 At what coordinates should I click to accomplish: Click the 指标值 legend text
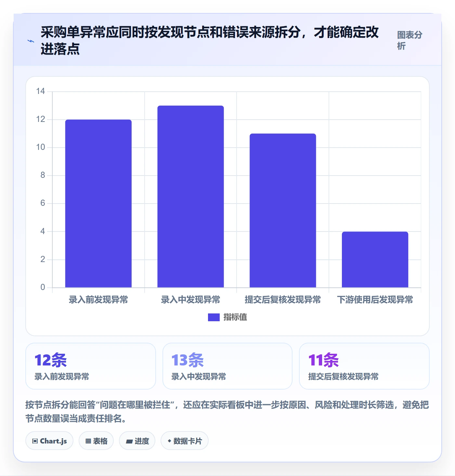point(235,317)
